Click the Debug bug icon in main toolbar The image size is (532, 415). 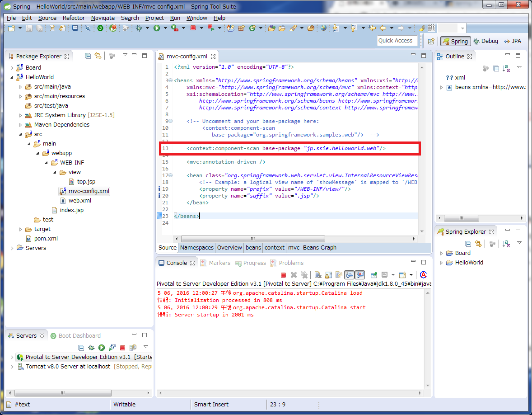tap(139, 28)
